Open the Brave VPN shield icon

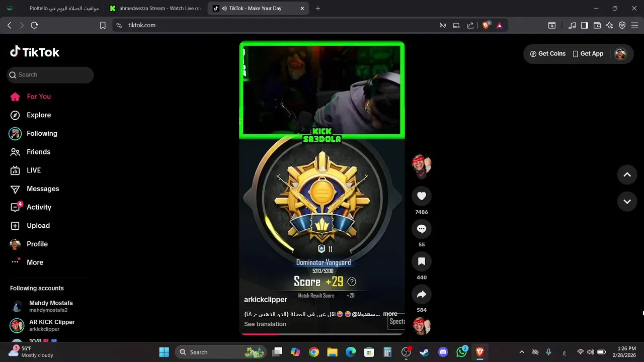[x=622, y=25]
